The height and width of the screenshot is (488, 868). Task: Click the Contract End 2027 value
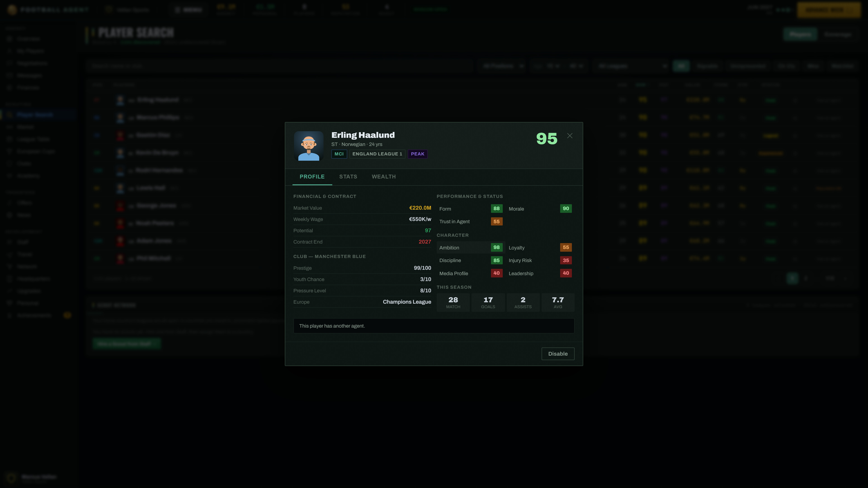click(x=425, y=242)
